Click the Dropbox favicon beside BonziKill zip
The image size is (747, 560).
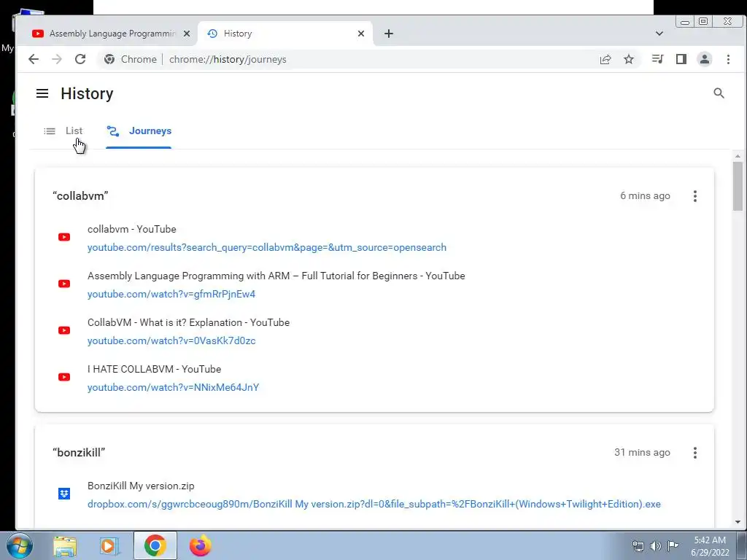tap(64, 494)
